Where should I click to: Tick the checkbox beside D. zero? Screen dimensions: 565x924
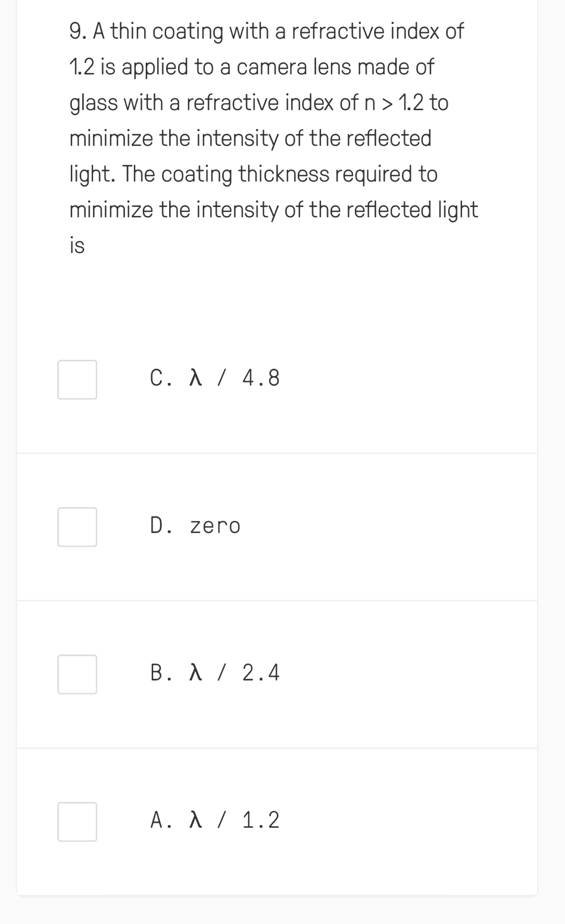[x=77, y=527]
